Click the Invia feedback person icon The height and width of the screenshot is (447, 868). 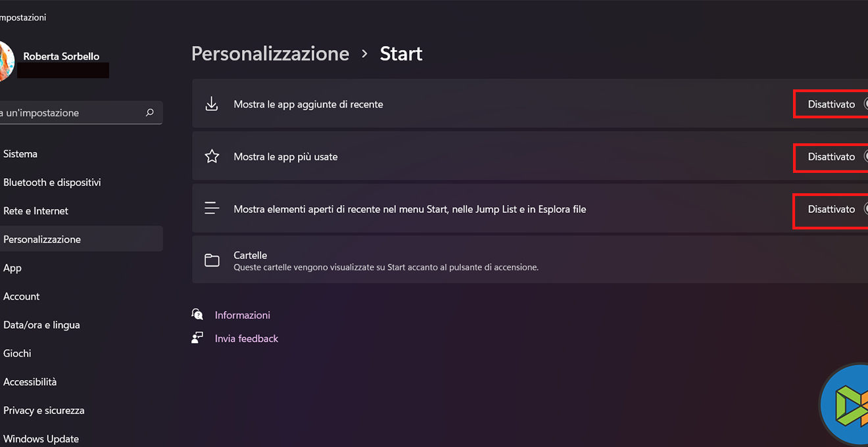[x=197, y=338]
